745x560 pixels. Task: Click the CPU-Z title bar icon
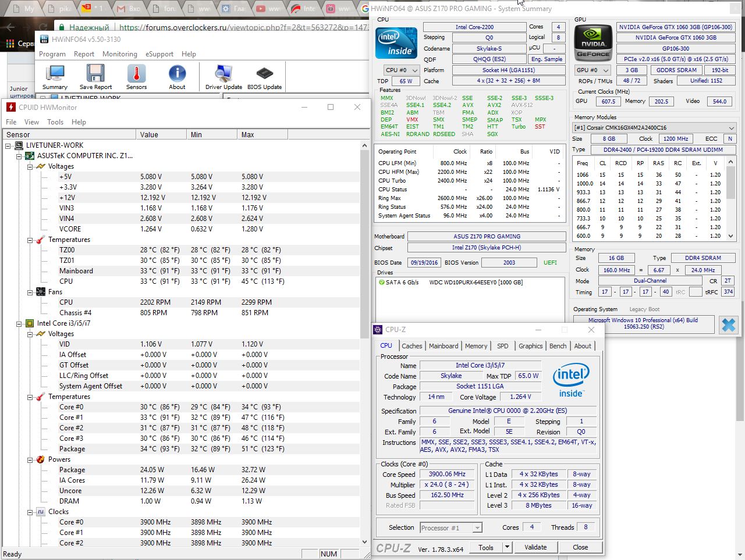[378, 330]
